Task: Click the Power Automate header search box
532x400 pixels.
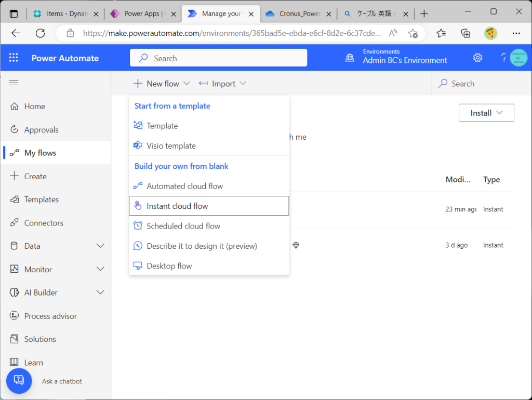Action: tap(219, 58)
